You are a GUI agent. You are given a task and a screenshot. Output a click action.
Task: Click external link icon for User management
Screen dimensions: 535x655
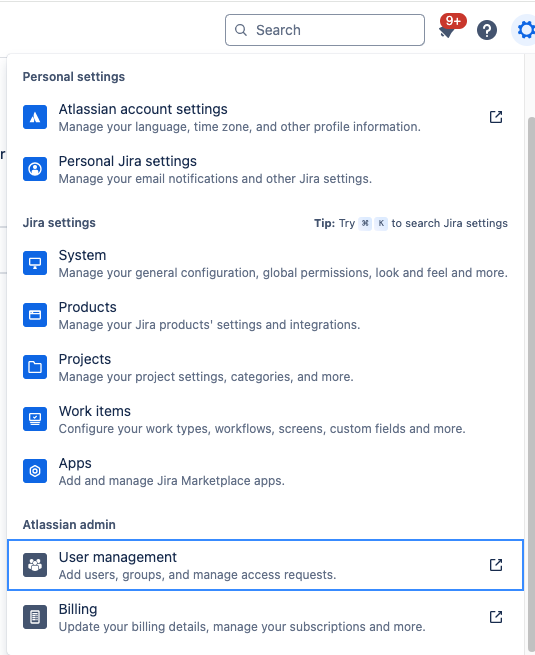coord(496,565)
